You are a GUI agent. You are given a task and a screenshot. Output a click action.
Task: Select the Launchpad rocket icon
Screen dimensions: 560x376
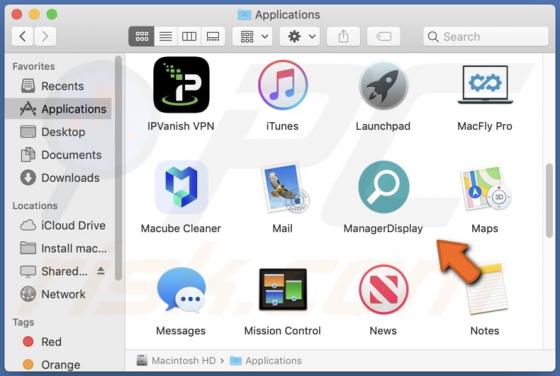tap(384, 86)
